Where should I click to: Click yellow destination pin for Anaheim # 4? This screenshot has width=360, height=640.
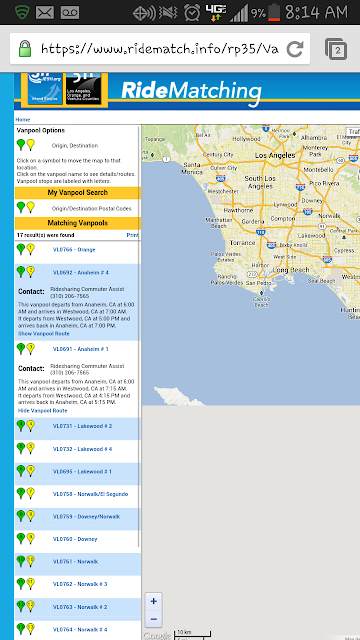tap(31, 271)
